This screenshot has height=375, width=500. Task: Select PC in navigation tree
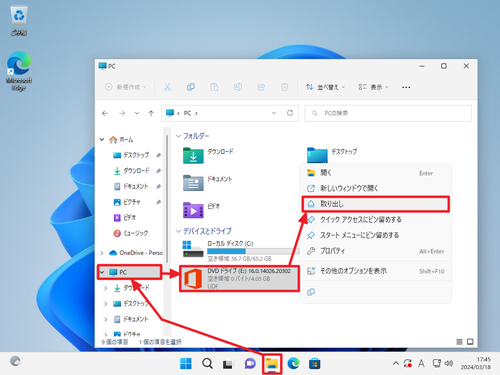pyautogui.click(x=129, y=272)
